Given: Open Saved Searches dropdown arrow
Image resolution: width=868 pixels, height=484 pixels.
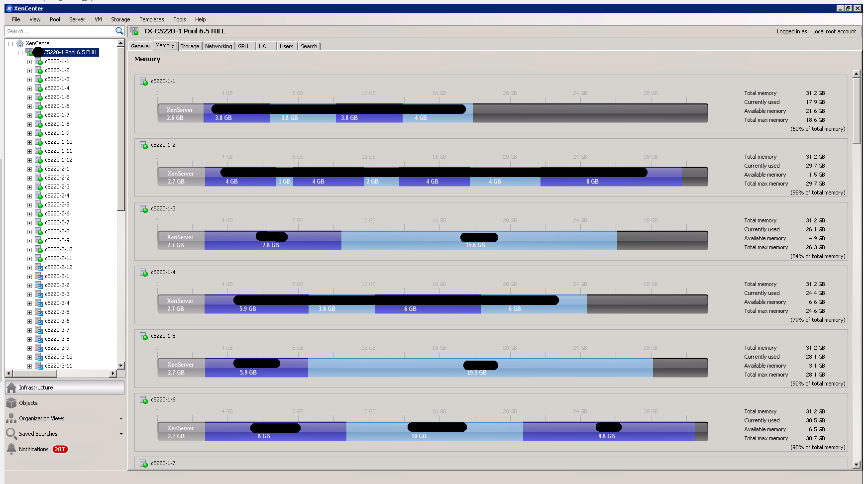Looking at the screenshot, I should [121, 434].
